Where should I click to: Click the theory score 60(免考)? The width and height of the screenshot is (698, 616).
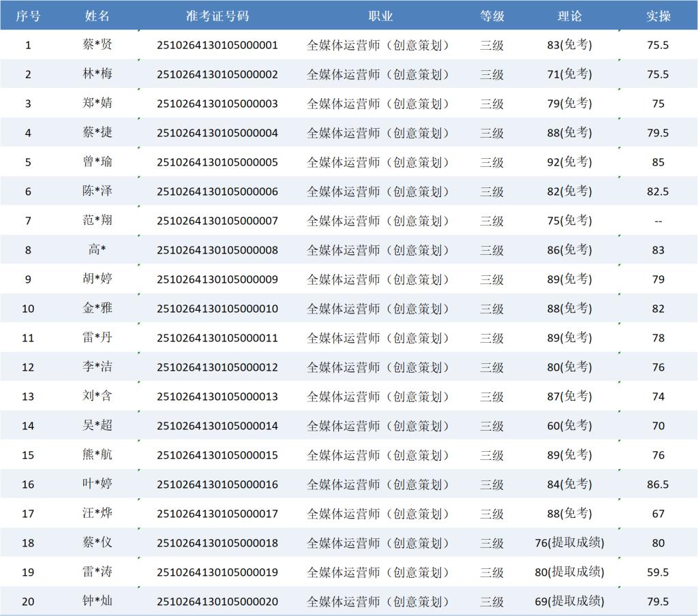coord(569,426)
